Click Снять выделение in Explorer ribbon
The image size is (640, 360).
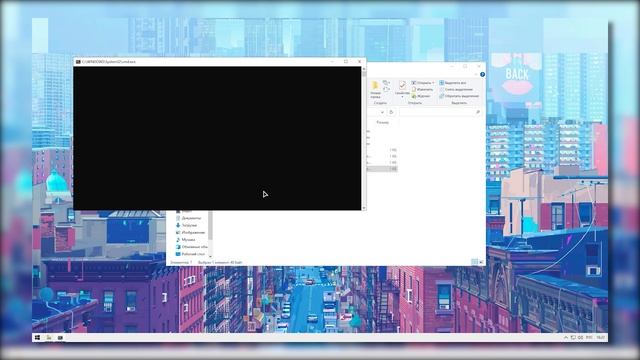[456, 89]
